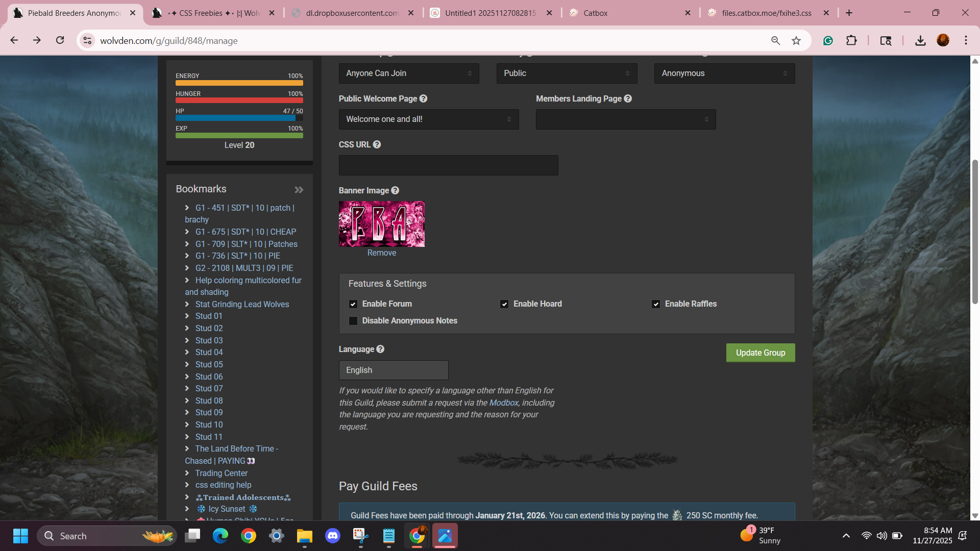The width and height of the screenshot is (980, 551).
Task: Click the Banner Image help icon
Action: point(395,190)
